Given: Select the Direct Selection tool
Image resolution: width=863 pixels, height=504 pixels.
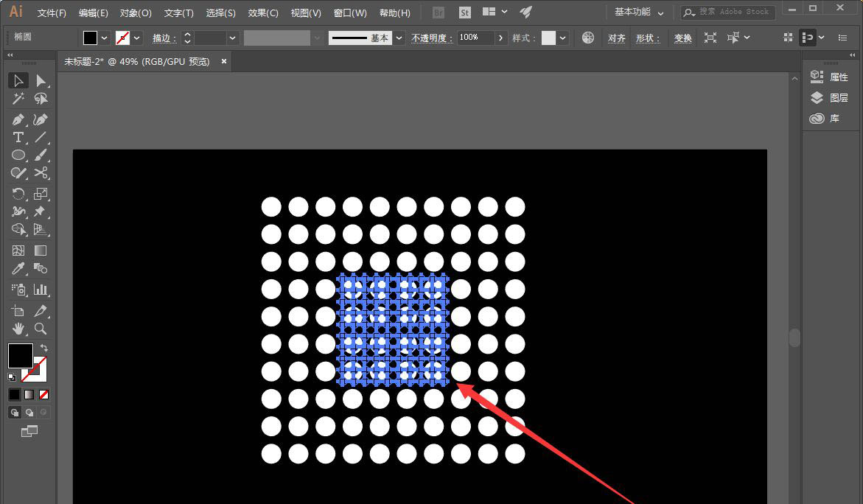Looking at the screenshot, I should pyautogui.click(x=41, y=81).
